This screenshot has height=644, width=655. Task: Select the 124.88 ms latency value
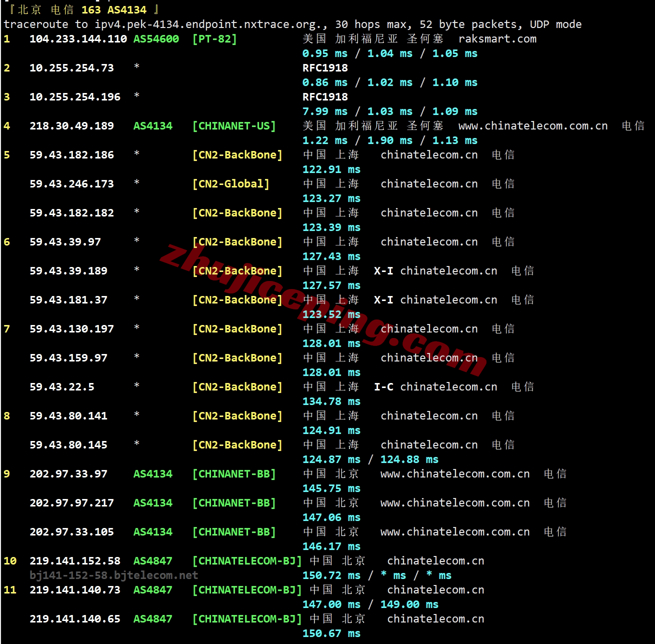pyautogui.click(x=409, y=459)
